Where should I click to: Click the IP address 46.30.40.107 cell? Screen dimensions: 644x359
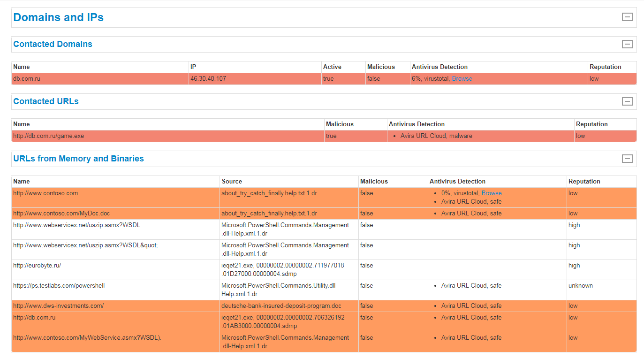point(209,78)
